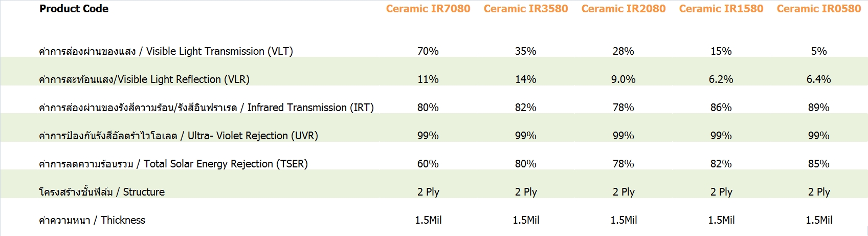Select the 60% TSER value for IR7080
The image size is (868, 236).
(428, 164)
